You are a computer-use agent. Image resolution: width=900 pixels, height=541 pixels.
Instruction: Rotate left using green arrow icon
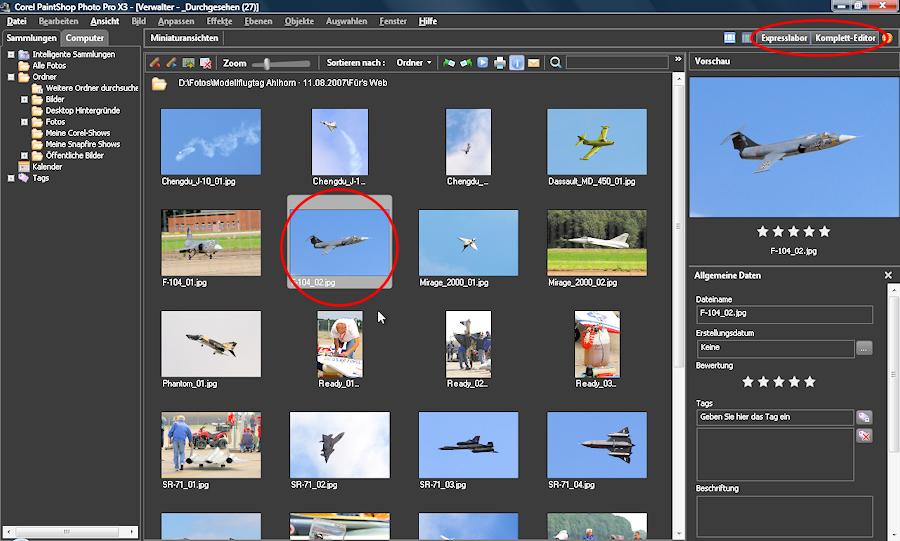(449, 63)
